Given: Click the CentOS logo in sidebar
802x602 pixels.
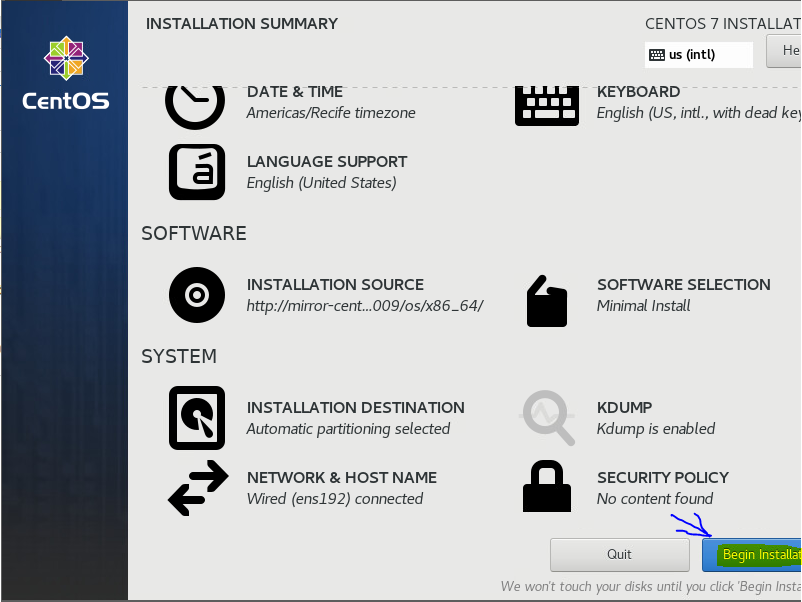Looking at the screenshot, I should (66, 73).
